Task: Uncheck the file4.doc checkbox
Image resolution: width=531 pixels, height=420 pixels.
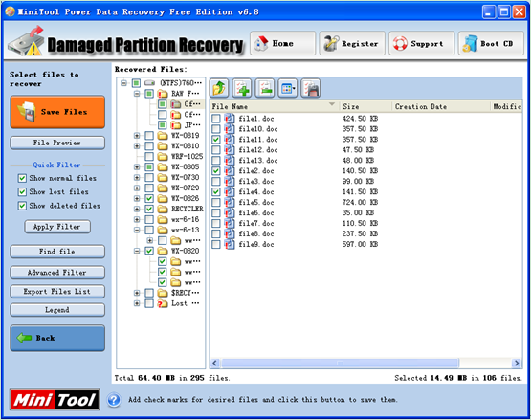Action: (x=215, y=192)
